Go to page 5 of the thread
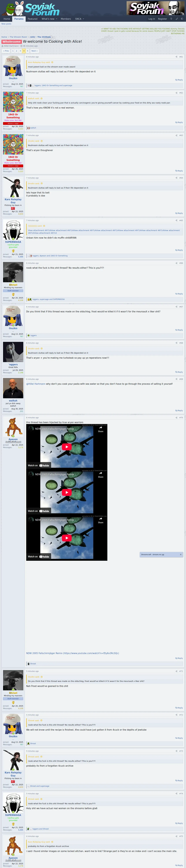The width and height of the screenshot is (186, 868). 28,51
